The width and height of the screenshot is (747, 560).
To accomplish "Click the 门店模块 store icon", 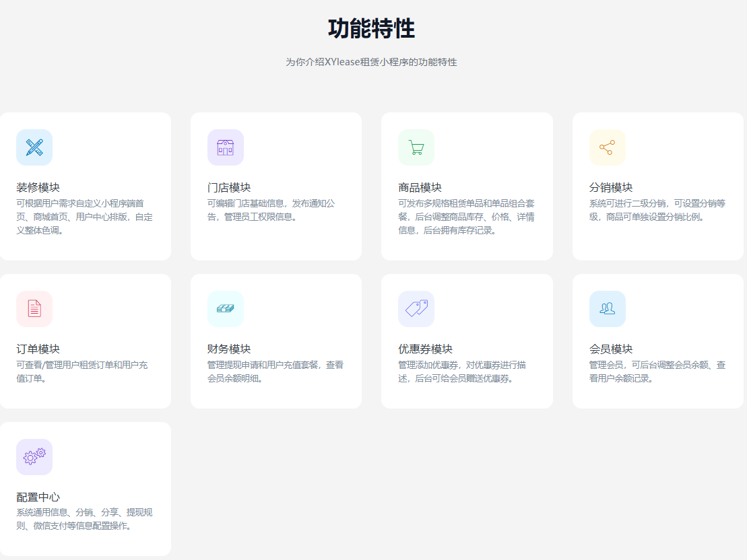I will (226, 147).
